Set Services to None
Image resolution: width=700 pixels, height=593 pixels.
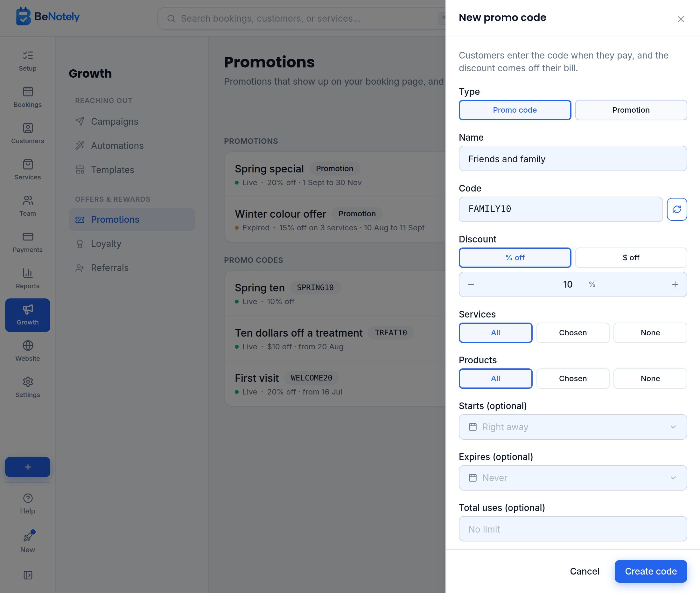(x=650, y=333)
